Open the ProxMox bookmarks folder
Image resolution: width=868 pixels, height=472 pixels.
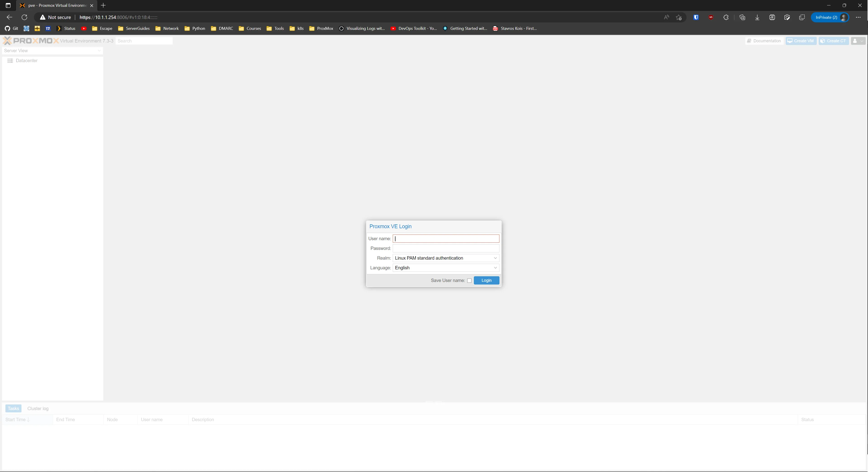[x=321, y=28]
